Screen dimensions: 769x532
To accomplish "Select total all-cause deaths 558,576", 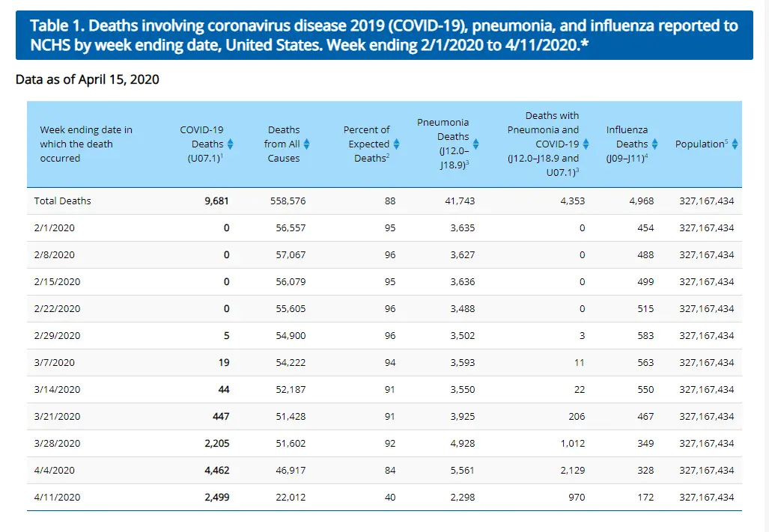I will click(x=288, y=201).
